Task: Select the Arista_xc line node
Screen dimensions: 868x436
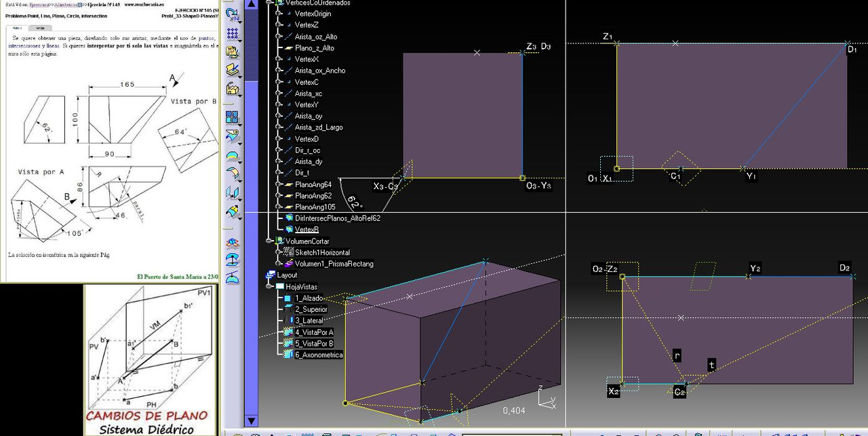Action: [x=309, y=94]
